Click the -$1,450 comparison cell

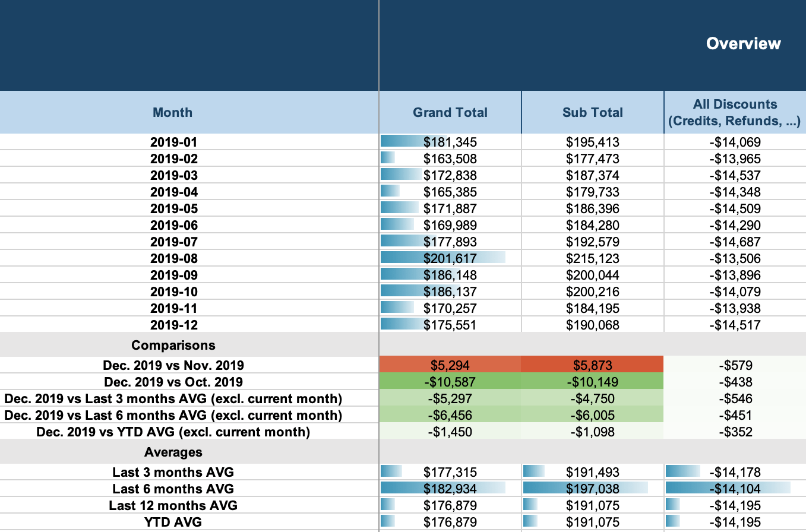[450, 432]
